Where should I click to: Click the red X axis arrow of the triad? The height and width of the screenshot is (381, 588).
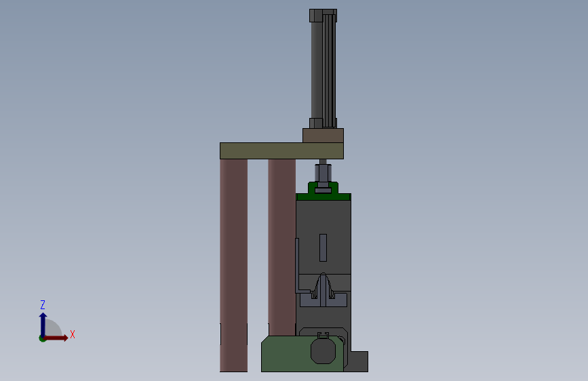pos(56,338)
